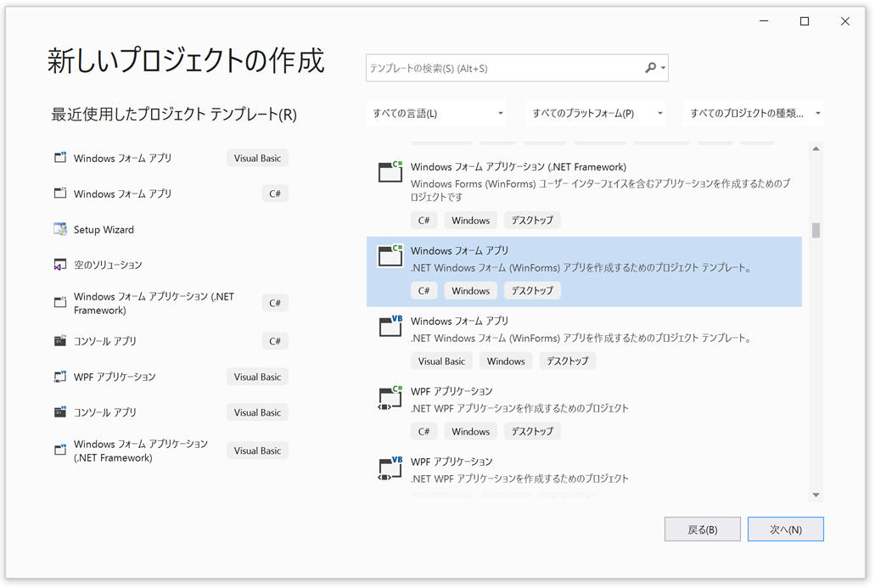This screenshot has height=588, width=875.
Task: Select recent Windows フォーム アプリケーション (.NET Framework) tagged Visual Basic
Action: [x=171, y=451]
